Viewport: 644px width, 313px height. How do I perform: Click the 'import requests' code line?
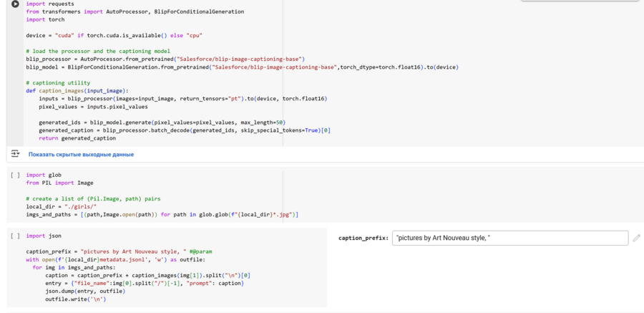[50, 4]
